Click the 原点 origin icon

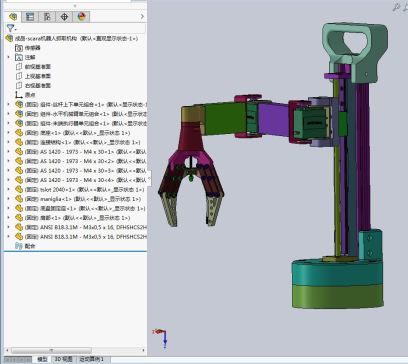[x=19, y=95]
